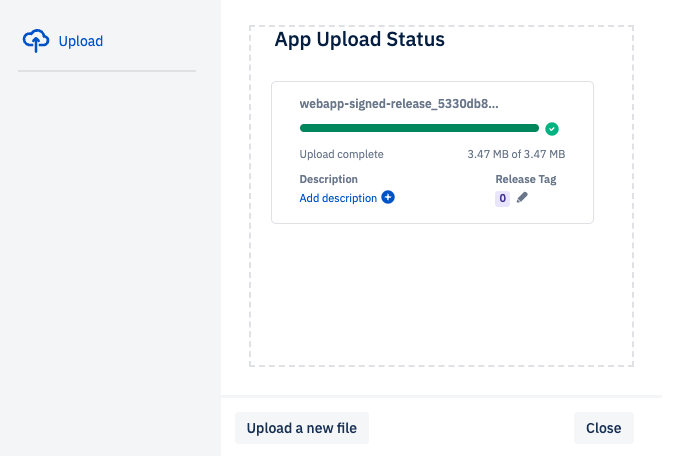Click the green upload complete checkmark
The width and height of the screenshot is (676, 456).
(x=552, y=128)
